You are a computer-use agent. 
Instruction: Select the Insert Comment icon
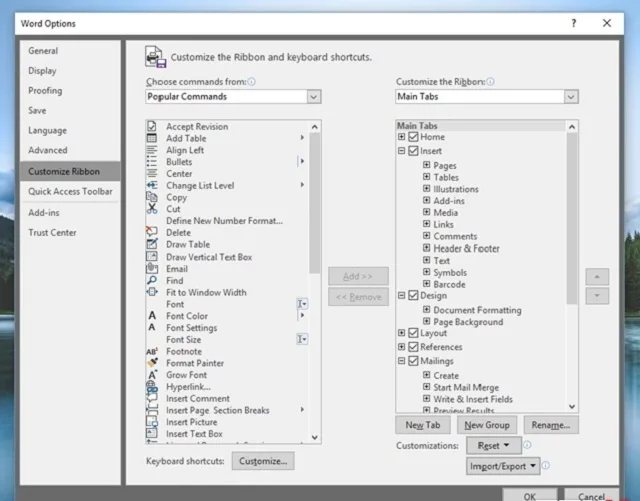click(152, 398)
